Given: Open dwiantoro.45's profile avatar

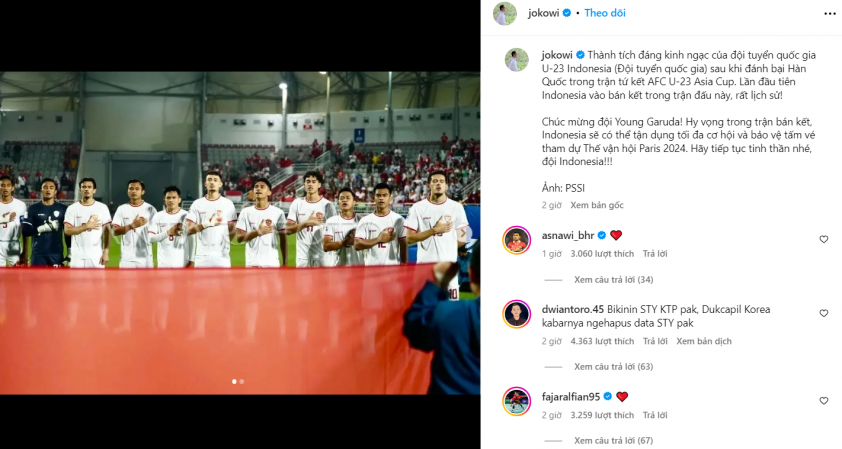Looking at the screenshot, I should click(517, 314).
